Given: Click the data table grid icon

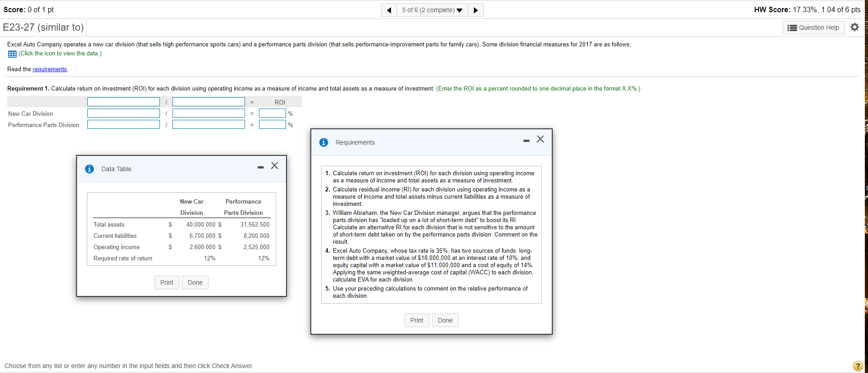Looking at the screenshot, I should pyautogui.click(x=12, y=54).
